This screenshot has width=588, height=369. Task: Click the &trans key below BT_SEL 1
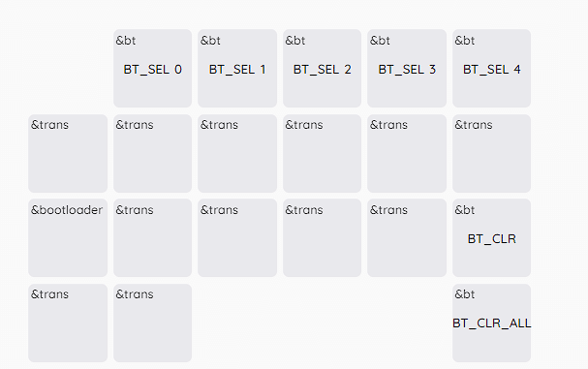[237, 153]
